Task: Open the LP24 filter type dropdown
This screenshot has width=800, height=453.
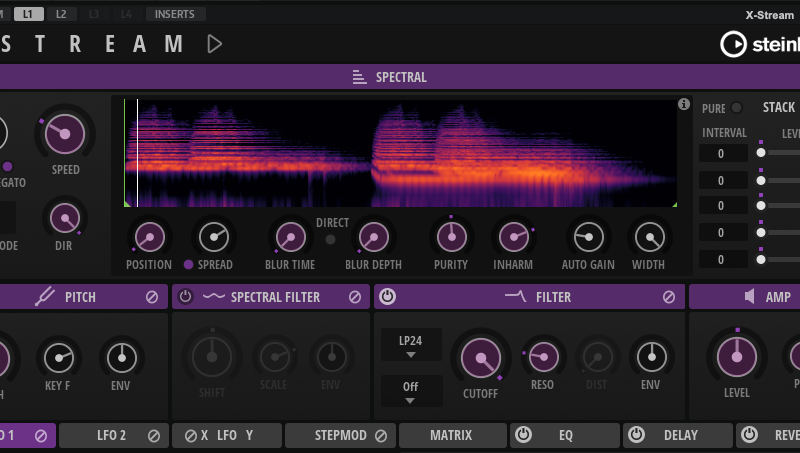Action: click(x=410, y=346)
